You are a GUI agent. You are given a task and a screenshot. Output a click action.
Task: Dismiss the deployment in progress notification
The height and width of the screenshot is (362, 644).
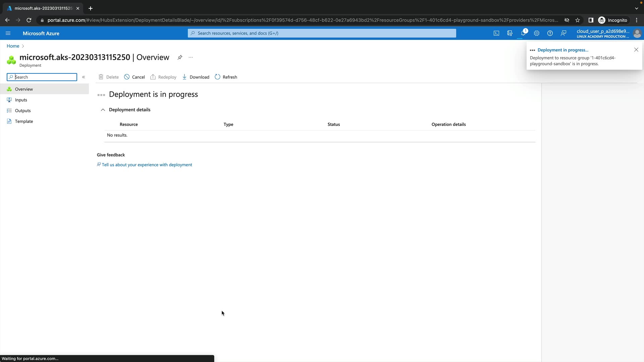(636, 50)
